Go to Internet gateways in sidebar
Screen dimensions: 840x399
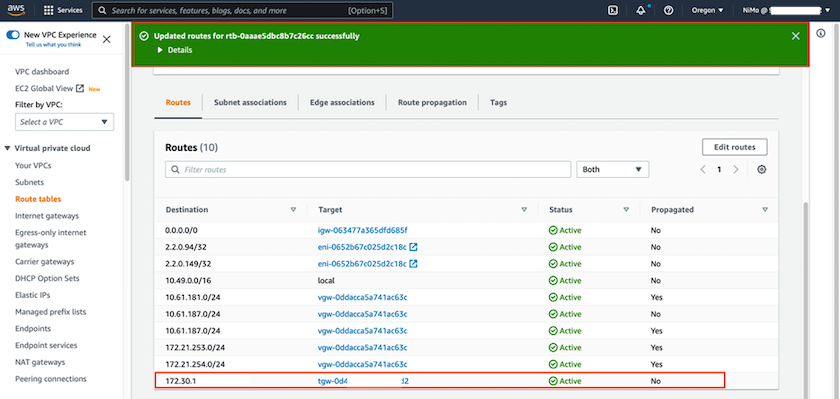tap(47, 216)
